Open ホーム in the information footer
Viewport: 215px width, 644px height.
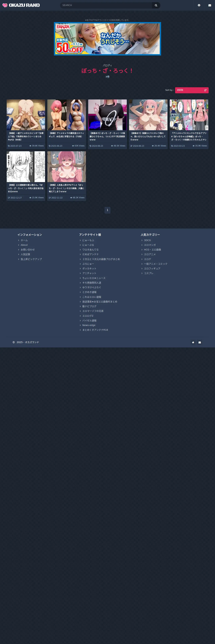pos(24,240)
